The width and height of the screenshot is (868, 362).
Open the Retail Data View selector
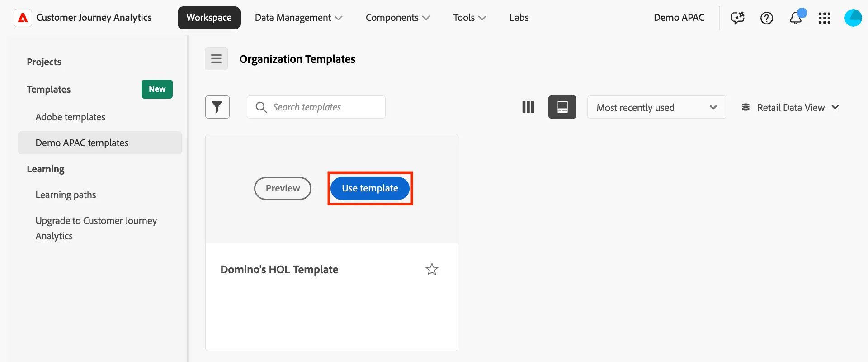pyautogui.click(x=790, y=107)
